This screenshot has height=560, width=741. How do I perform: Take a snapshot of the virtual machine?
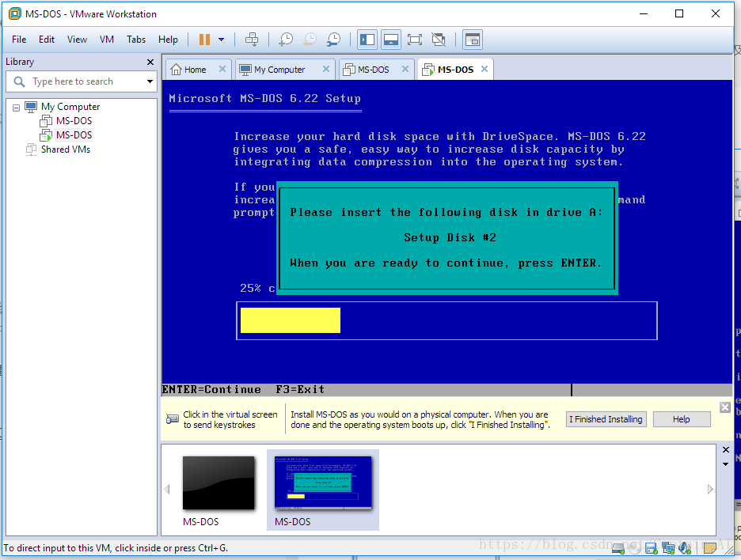(286, 40)
